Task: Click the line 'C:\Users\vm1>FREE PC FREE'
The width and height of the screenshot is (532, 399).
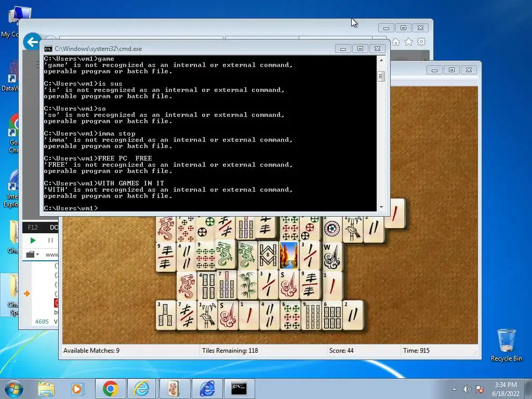Action: (98, 158)
